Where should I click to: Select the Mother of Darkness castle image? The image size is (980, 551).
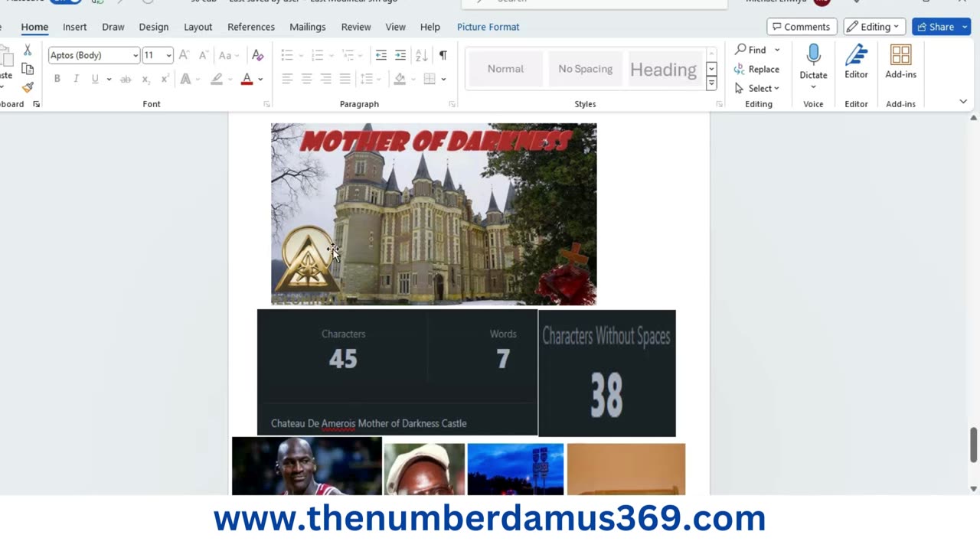(433, 214)
